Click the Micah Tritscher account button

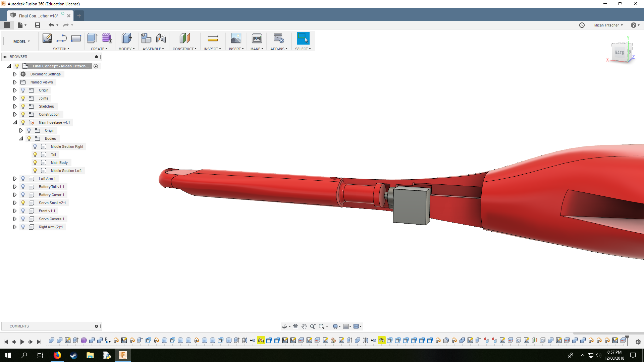pos(608,25)
